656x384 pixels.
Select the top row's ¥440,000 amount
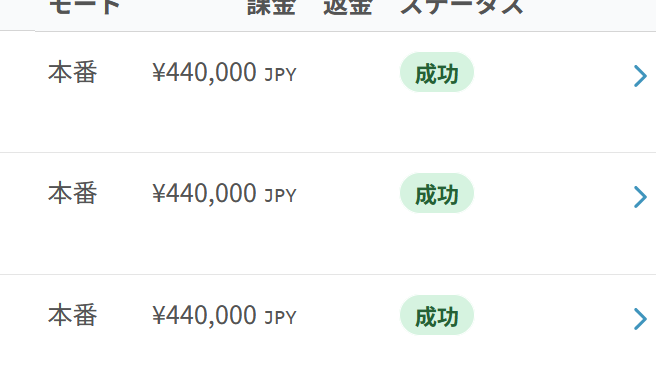pyautogui.click(x=205, y=73)
